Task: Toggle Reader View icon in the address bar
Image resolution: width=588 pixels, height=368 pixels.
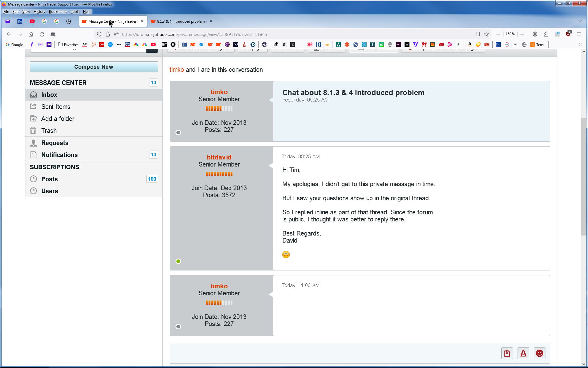Action: (477, 34)
